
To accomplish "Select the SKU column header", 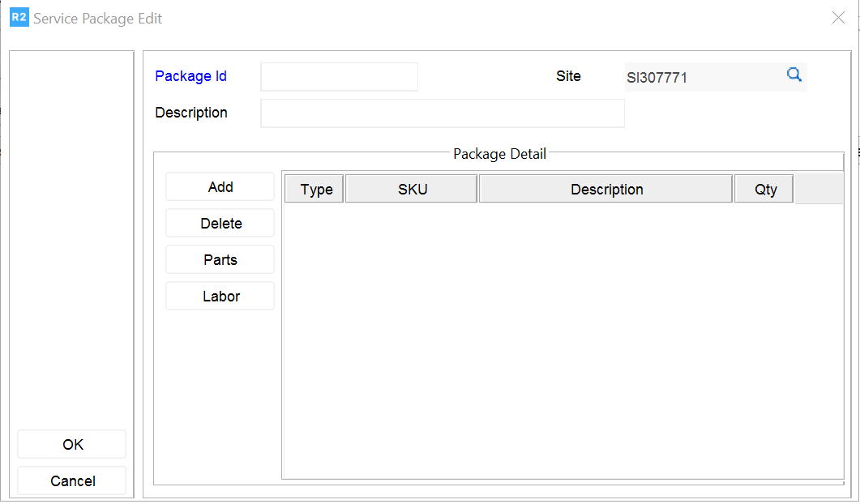I will point(412,190).
